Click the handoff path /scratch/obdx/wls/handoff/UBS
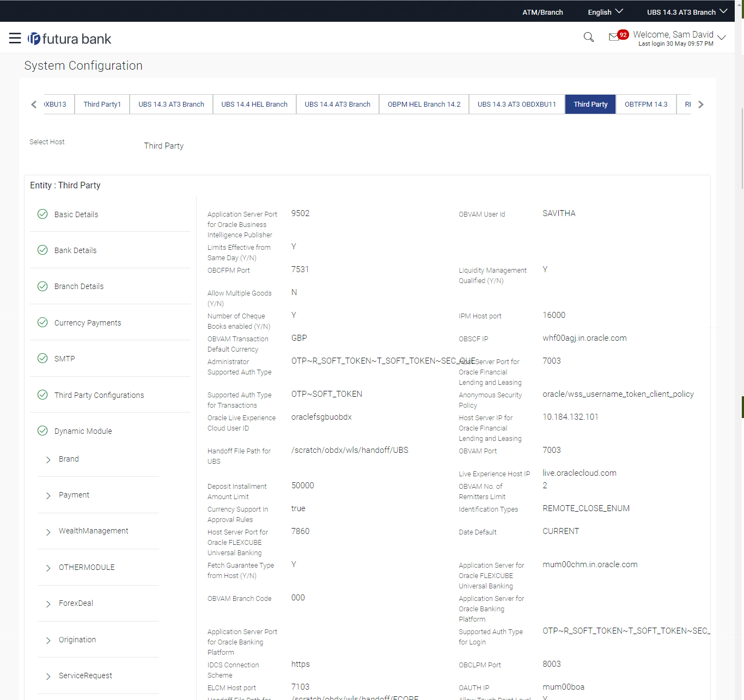744x700 pixels. [x=350, y=450]
